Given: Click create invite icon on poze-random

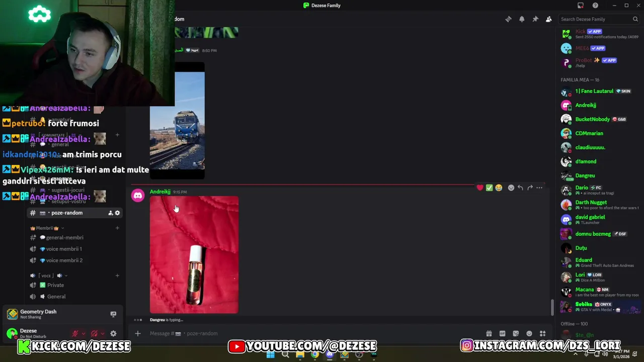Looking at the screenshot, I should 111,213.
